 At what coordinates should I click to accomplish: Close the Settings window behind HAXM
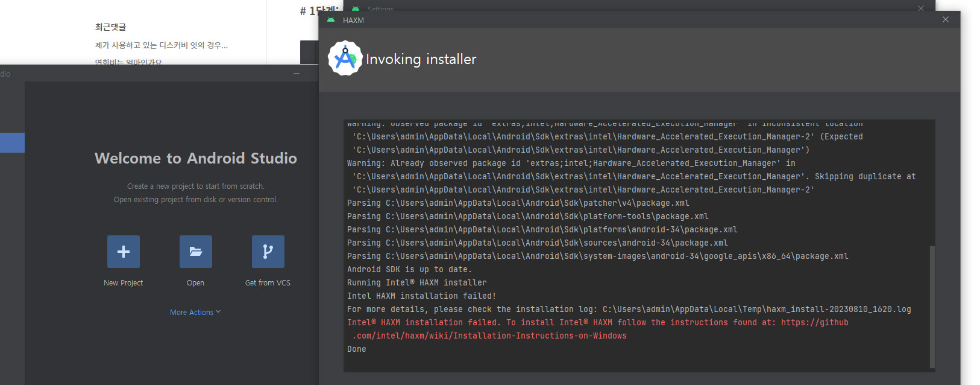(920, 8)
